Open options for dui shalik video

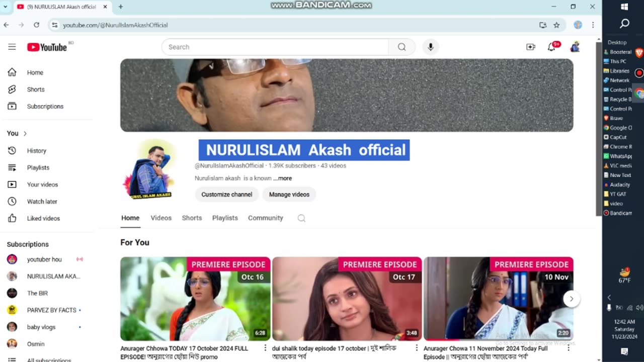[x=417, y=347]
